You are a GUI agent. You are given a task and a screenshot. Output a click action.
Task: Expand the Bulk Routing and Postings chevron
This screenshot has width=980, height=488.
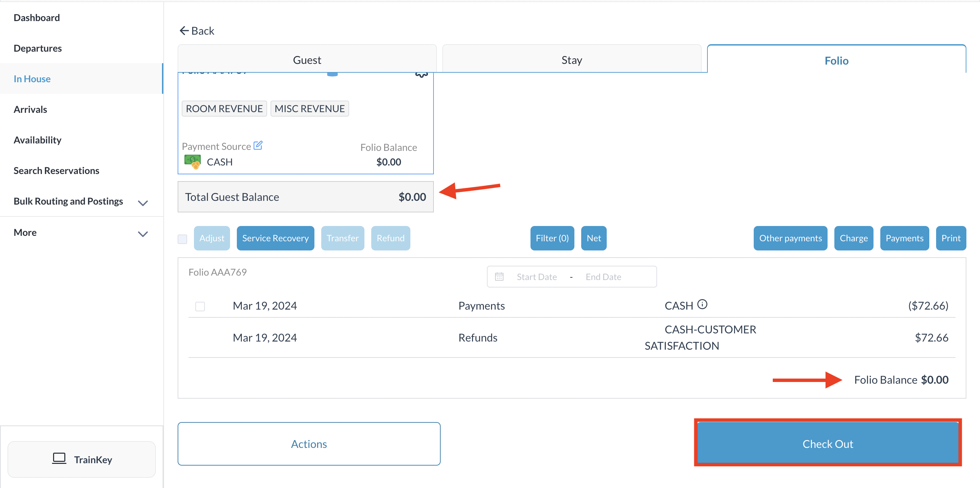[x=143, y=203]
